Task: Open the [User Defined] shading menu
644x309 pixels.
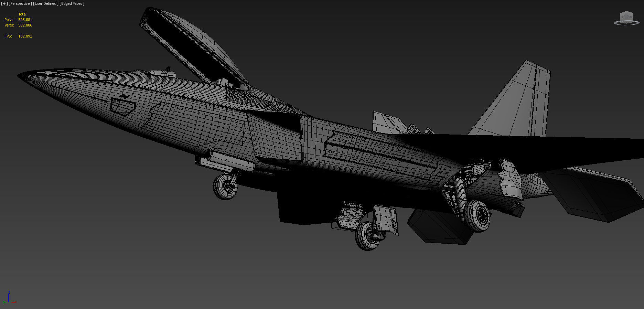Action: [46, 3]
